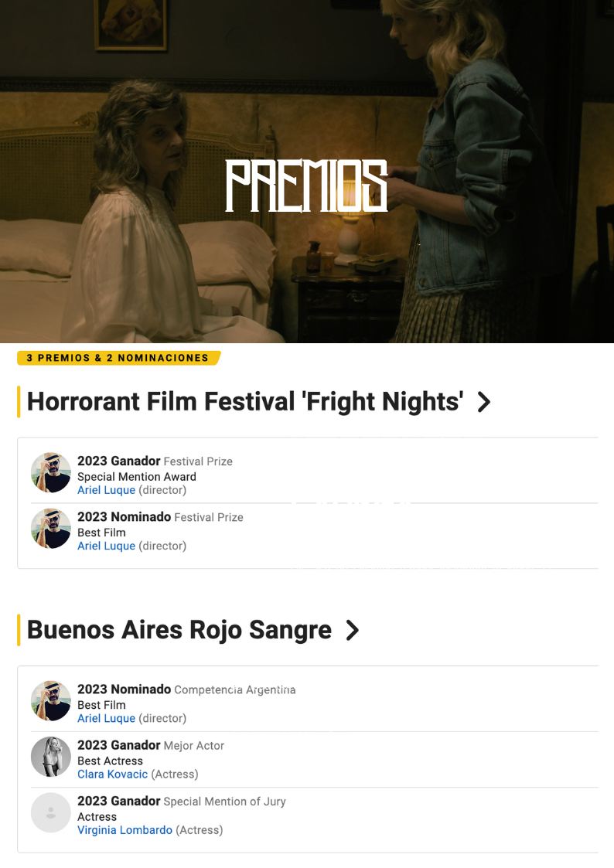Select the 2023 Ganador Special Mention of Jury entry
614x868 pixels.
(315, 815)
